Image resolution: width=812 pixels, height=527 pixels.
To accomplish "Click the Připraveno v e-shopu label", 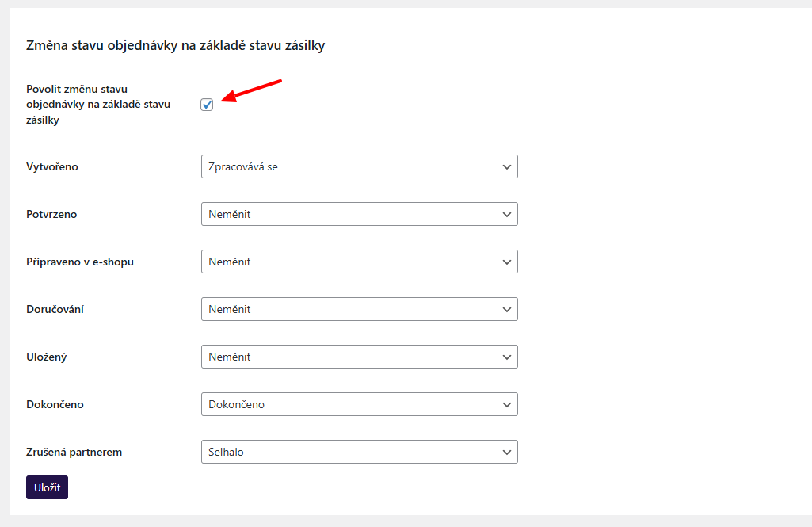I will (80, 262).
